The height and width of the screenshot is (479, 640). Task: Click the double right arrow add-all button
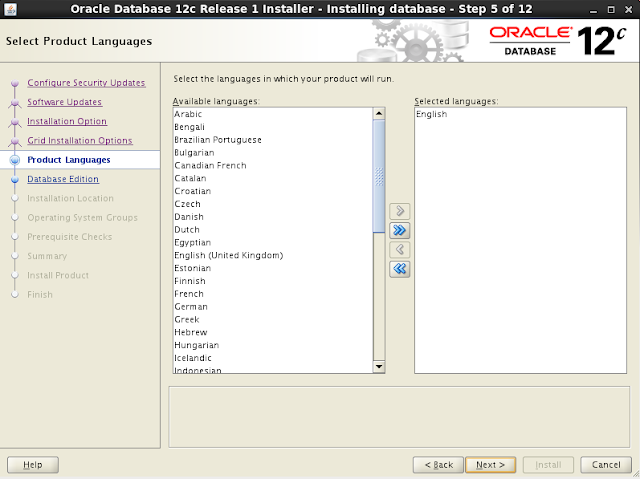pos(400,231)
